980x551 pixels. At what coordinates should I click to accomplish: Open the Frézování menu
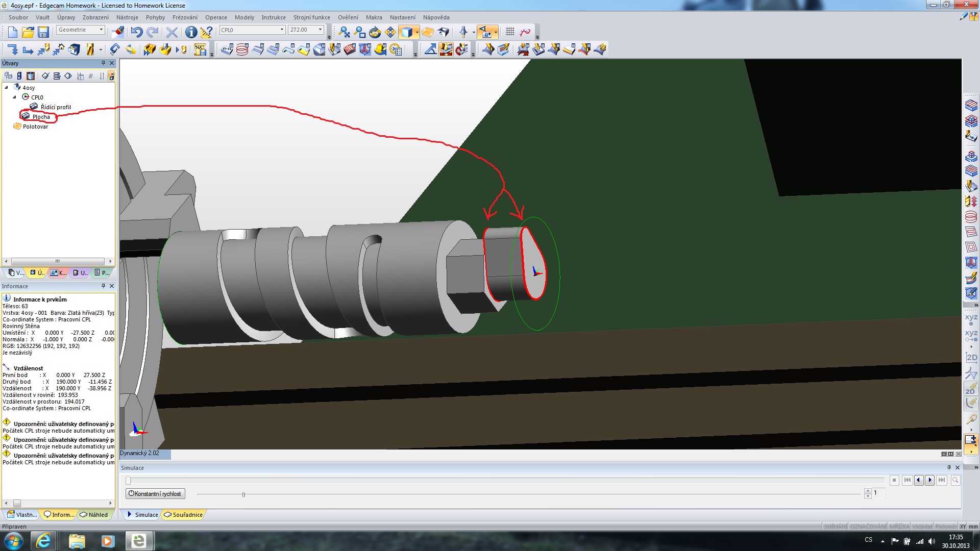coord(185,17)
